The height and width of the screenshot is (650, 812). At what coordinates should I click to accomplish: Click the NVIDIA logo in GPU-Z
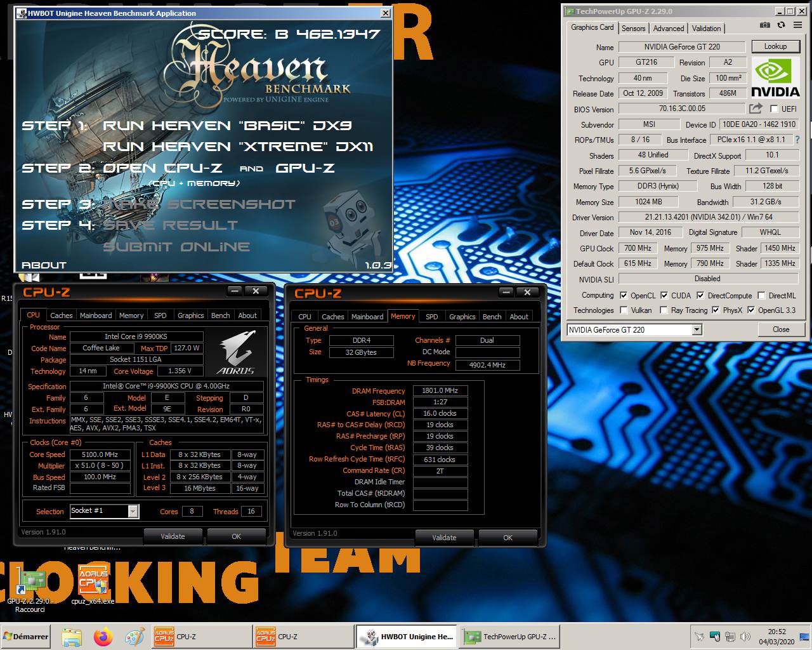[x=775, y=77]
